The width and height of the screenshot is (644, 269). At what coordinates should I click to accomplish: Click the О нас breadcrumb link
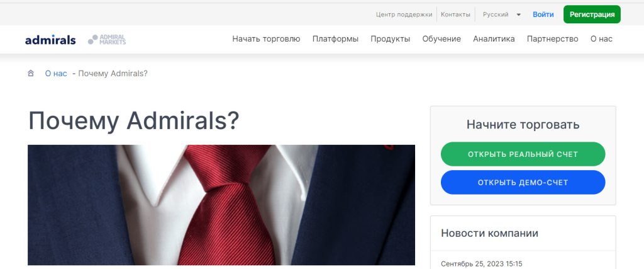[x=56, y=74]
